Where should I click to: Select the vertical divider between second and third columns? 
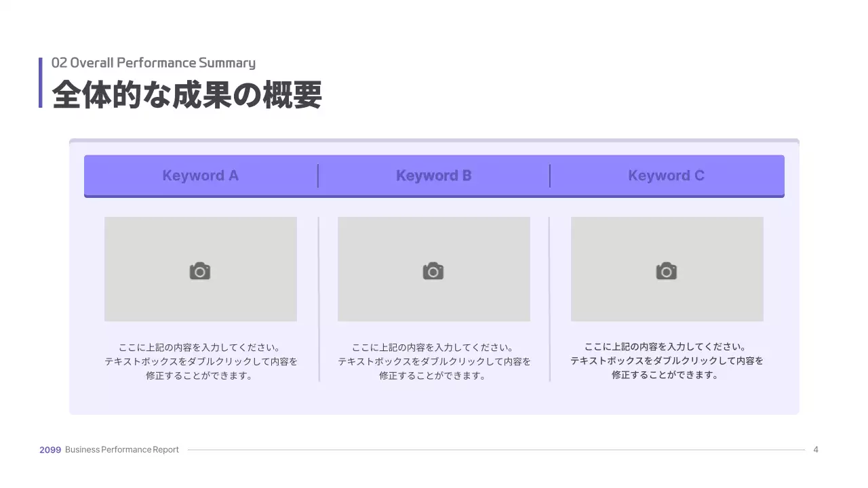[549, 299]
